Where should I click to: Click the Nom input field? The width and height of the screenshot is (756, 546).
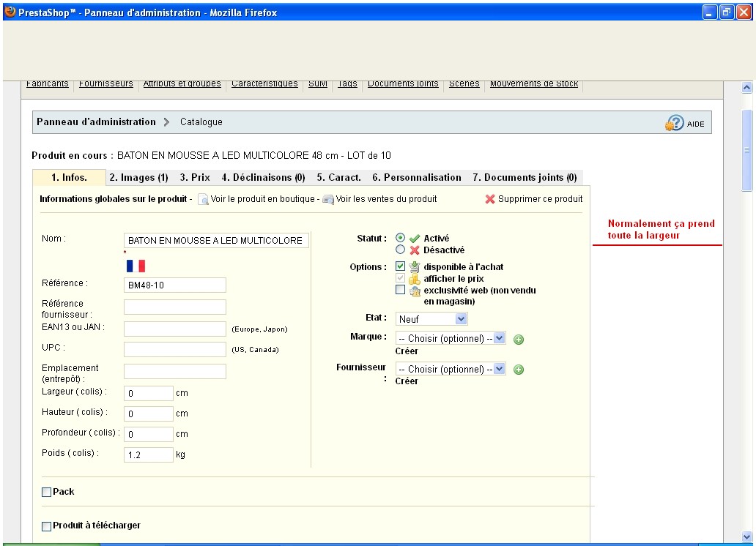[216, 241]
